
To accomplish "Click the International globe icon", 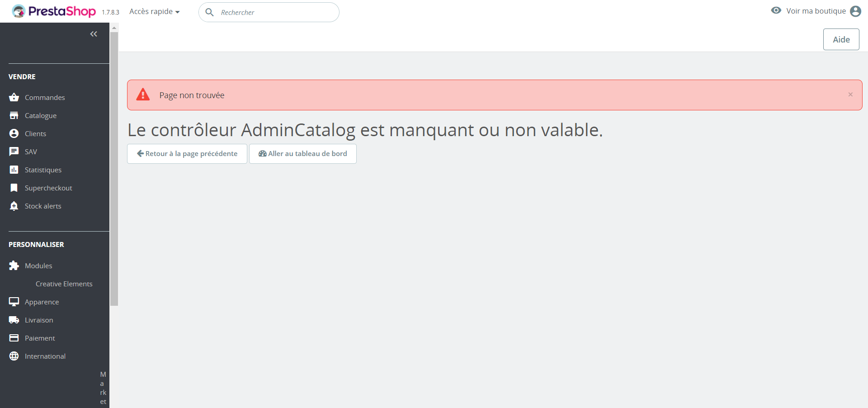I will (x=14, y=356).
